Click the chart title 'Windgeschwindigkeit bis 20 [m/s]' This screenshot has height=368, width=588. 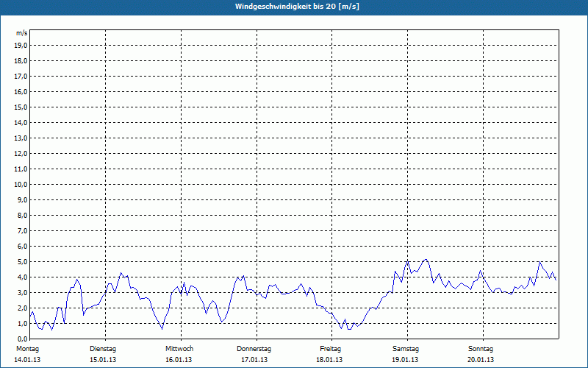click(297, 7)
